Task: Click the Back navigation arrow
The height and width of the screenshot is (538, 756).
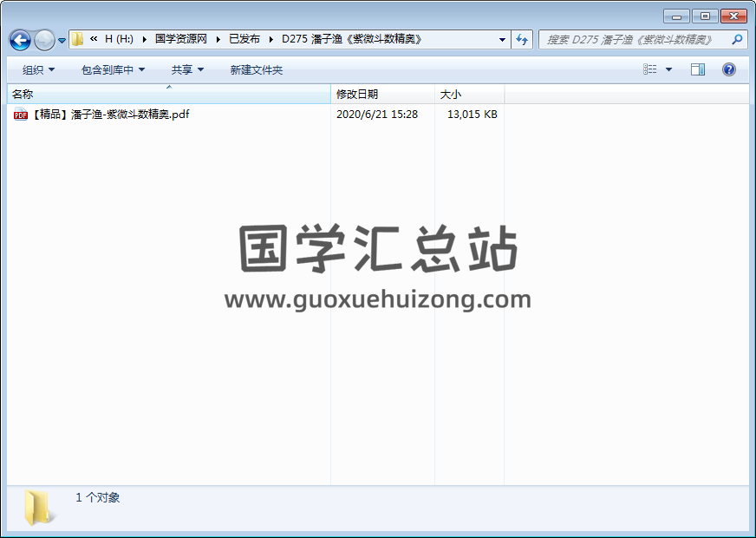Action: tap(20, 40)
